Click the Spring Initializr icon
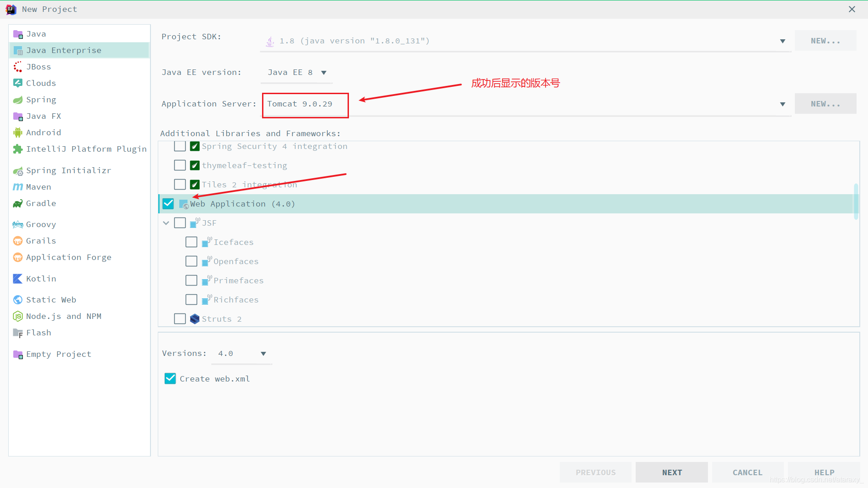Viewport: 868px width, 488px height. pyautogui.click(x=18, y=171)
